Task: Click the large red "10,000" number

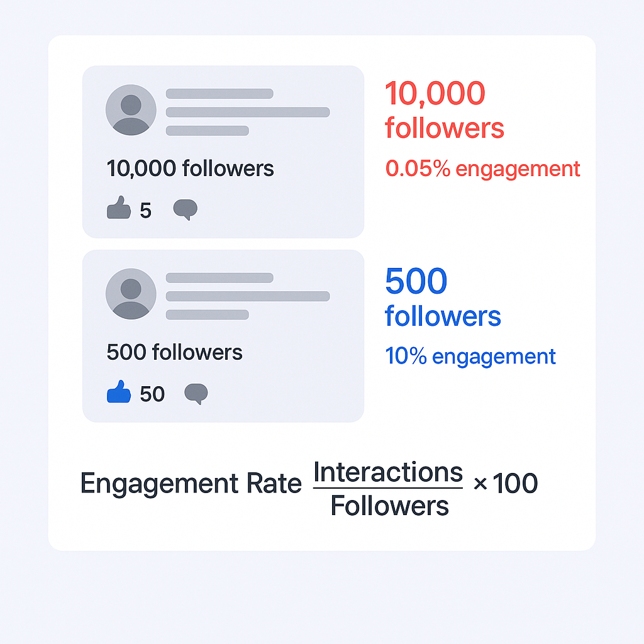Action: click(x=435, y=94)
